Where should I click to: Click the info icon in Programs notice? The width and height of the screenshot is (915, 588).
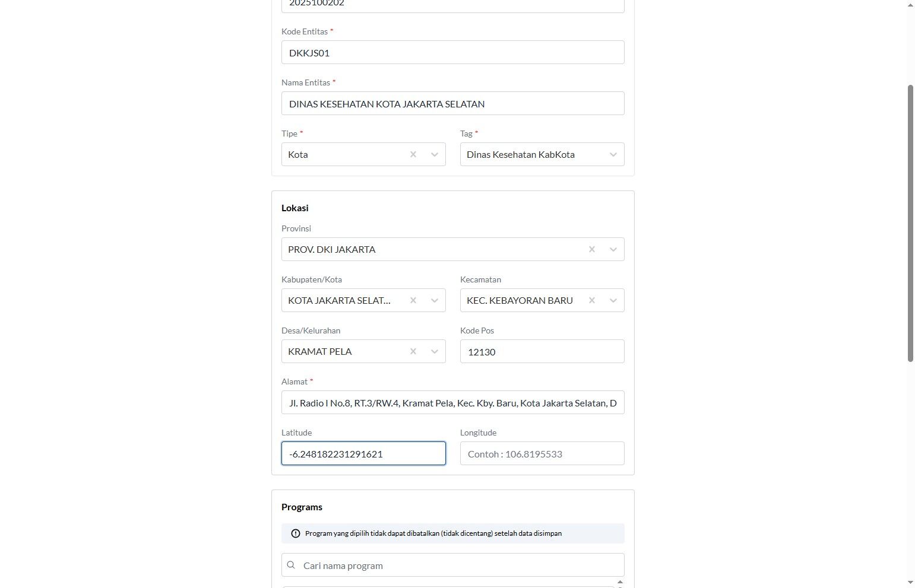(296, 533)
